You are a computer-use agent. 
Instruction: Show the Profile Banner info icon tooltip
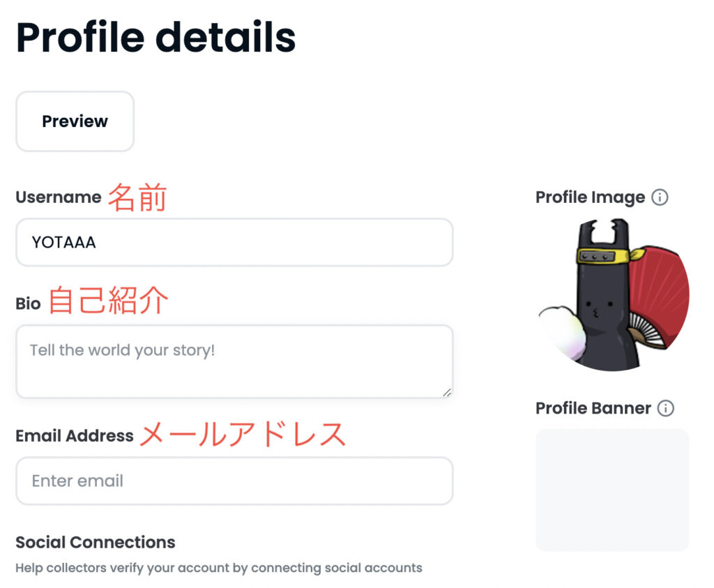click(x=666, y=408)
